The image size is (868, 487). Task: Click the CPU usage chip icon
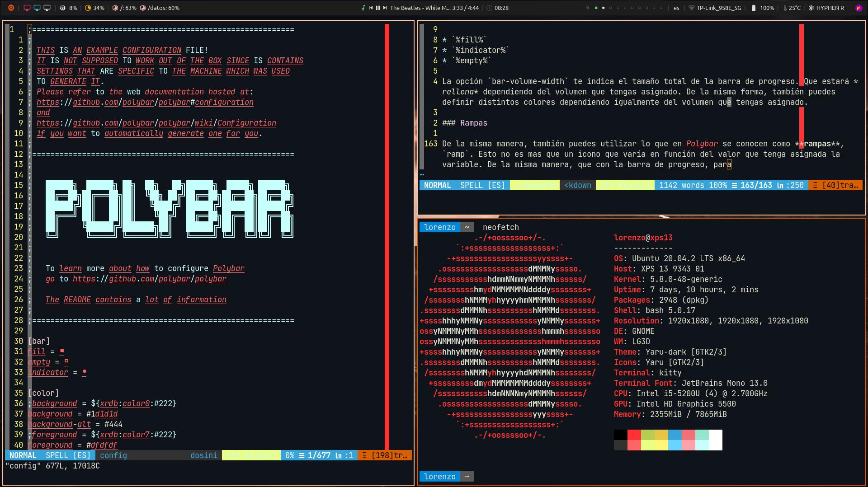[x=63, y=8]
